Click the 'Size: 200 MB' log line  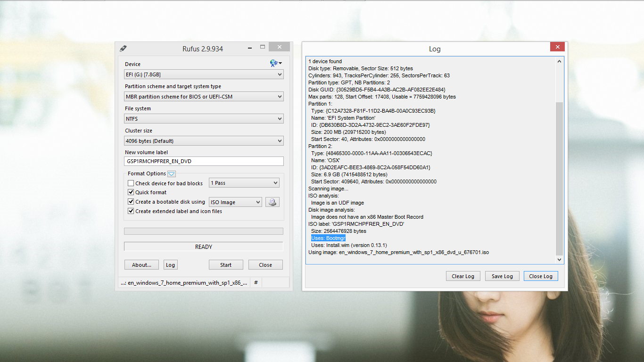[348, 132]
